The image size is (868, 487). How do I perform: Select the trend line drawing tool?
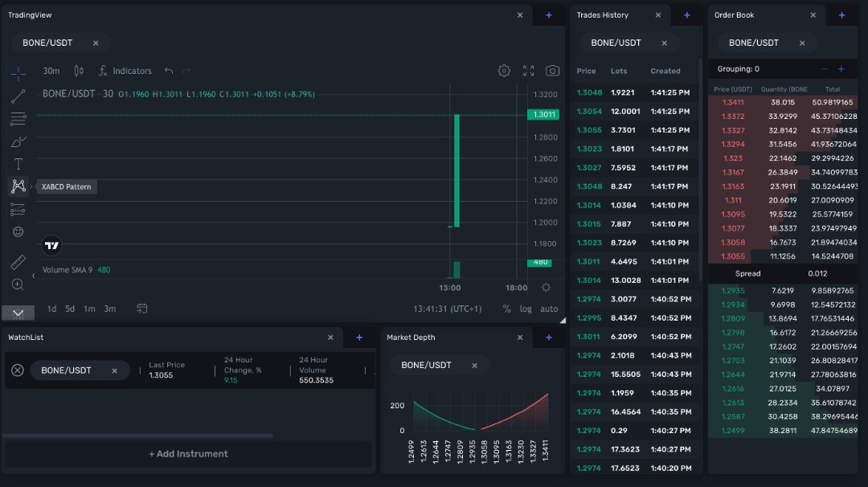click(x=18, y=96)
